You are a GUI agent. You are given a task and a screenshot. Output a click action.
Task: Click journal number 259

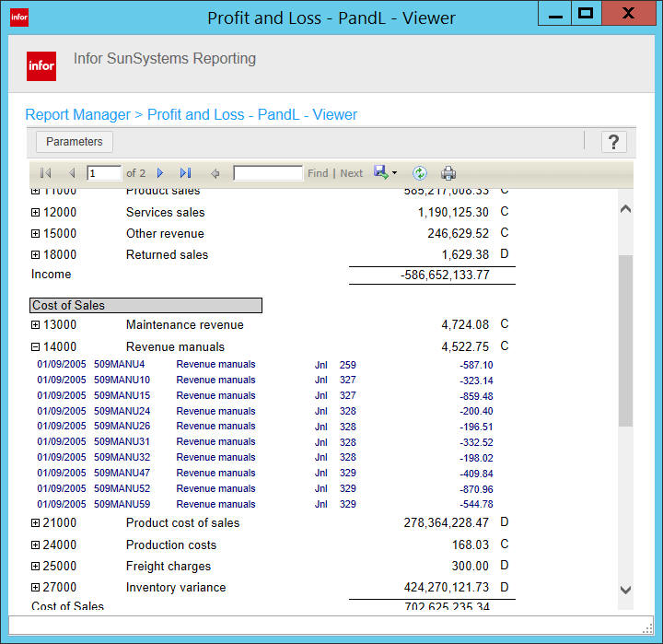click(347, 365)
